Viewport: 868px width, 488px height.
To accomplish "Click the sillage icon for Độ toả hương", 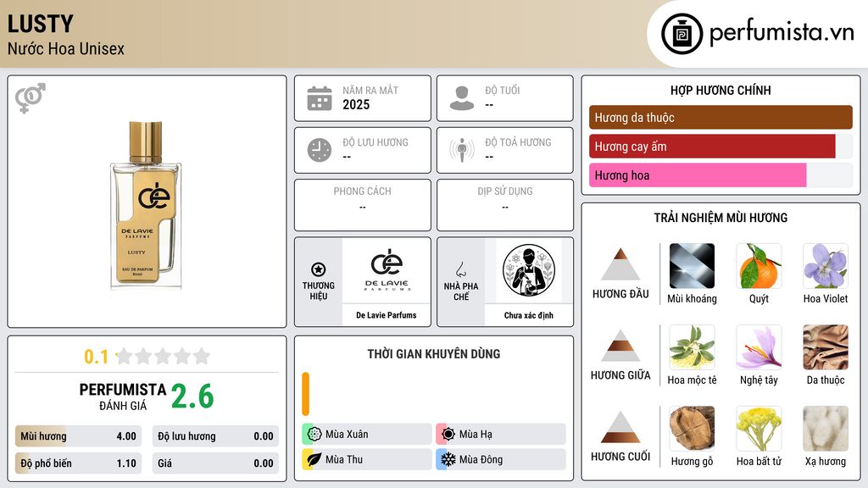I will [x=462, y=150].
